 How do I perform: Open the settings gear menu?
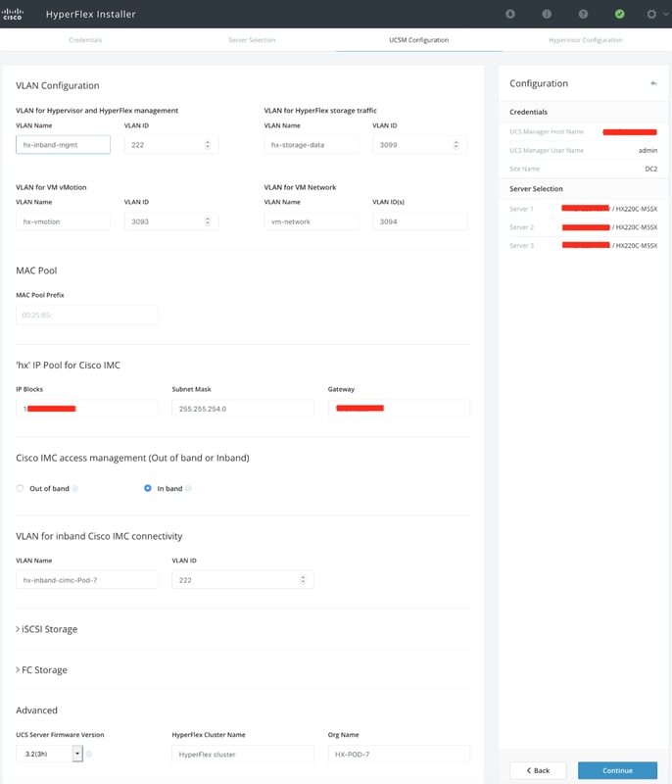click(651, 14)
